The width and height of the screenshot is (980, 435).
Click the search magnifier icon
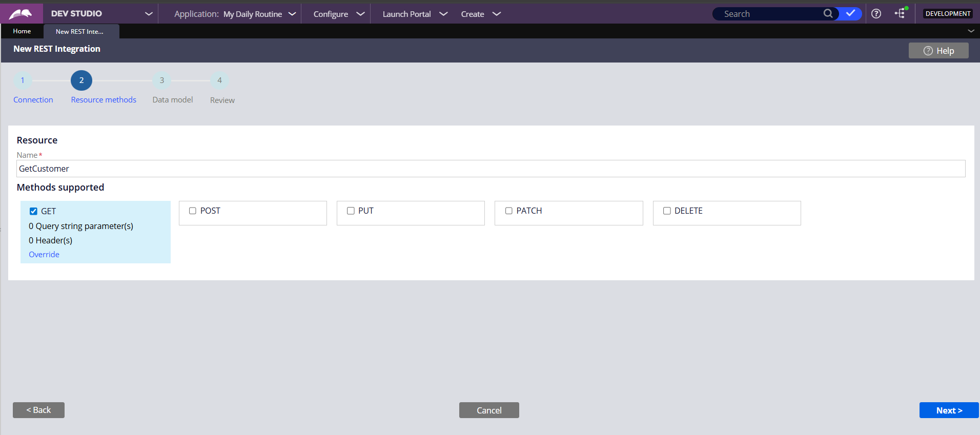click(x=828, y=14)
